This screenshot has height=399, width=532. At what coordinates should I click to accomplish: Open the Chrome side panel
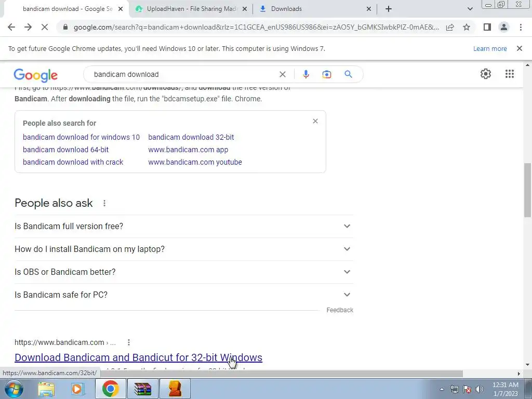pyautogui.click(x=487, y=27)
